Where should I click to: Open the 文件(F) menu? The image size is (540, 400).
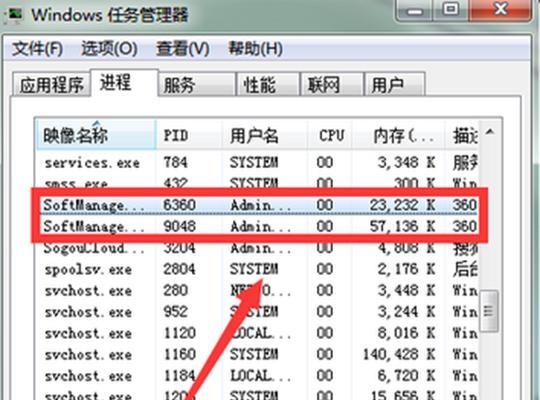click(37, 49)
